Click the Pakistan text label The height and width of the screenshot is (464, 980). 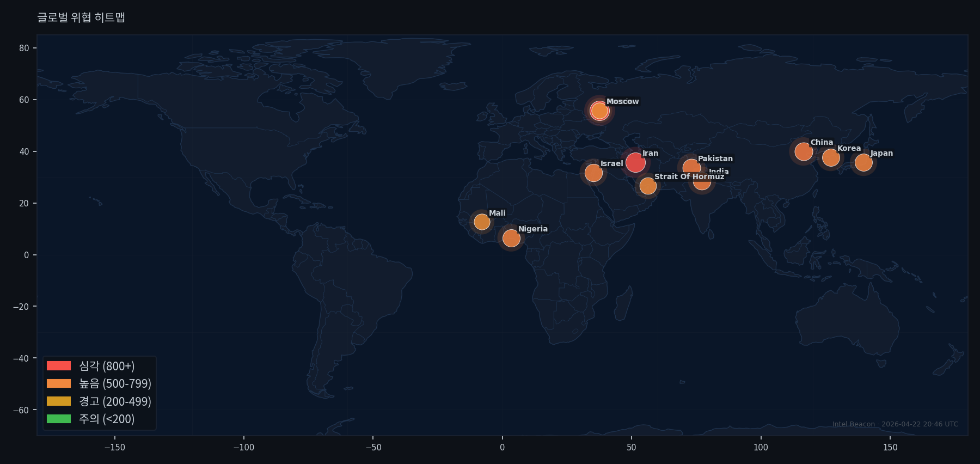pos(715,158)
